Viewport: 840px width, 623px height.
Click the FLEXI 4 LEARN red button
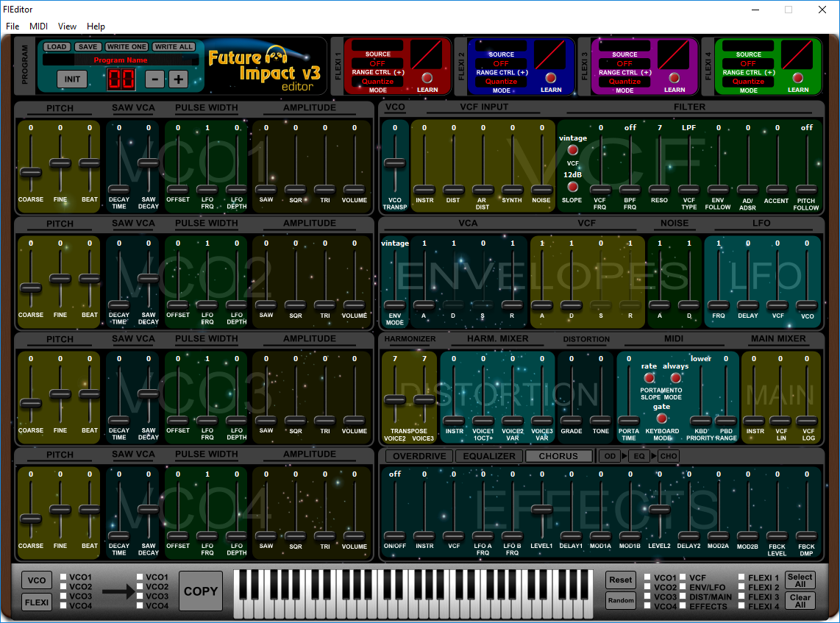pos(797,78)
